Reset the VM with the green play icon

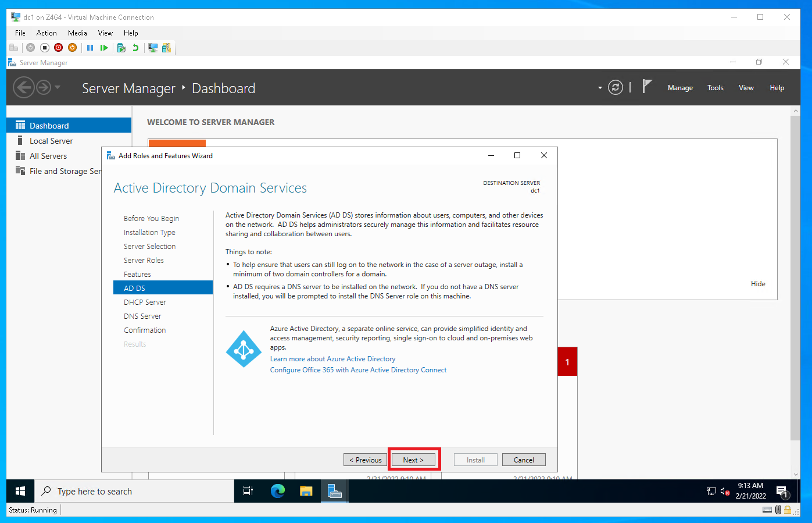pos(104,48)
